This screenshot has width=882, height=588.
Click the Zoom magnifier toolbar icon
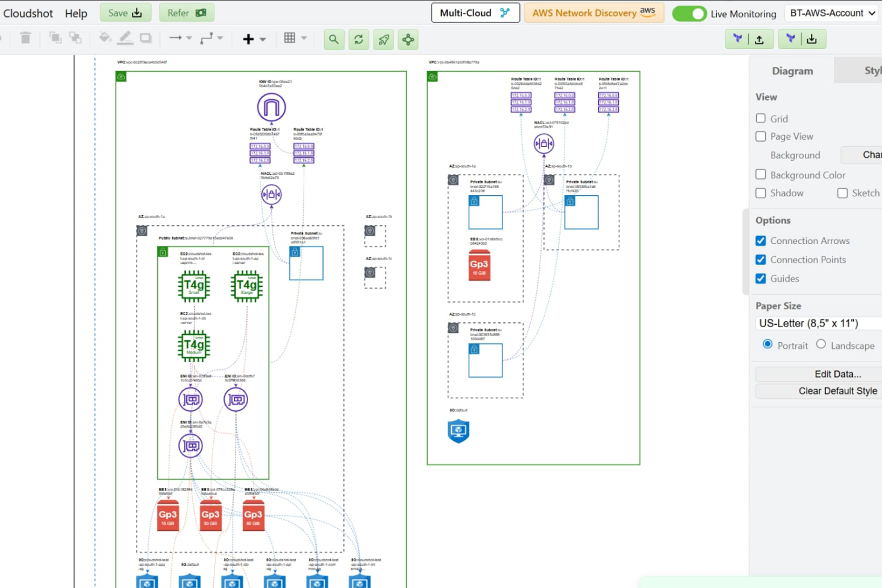(334, 39)
